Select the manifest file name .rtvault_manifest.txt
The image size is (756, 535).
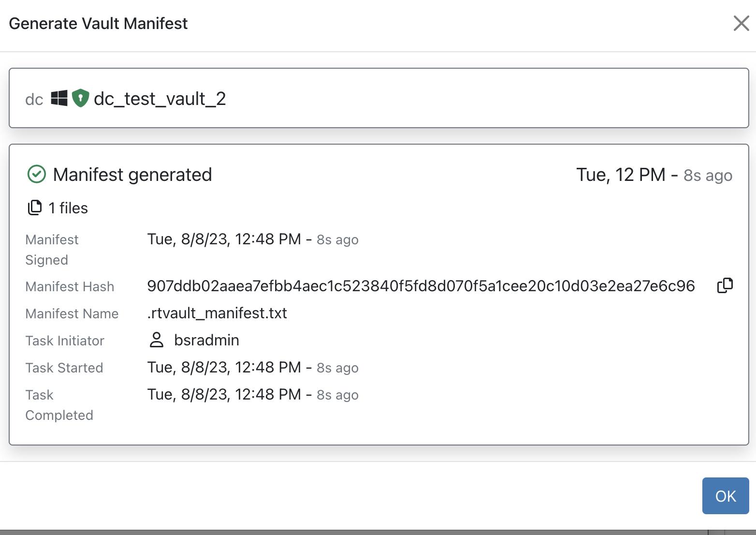pos(217,313)
